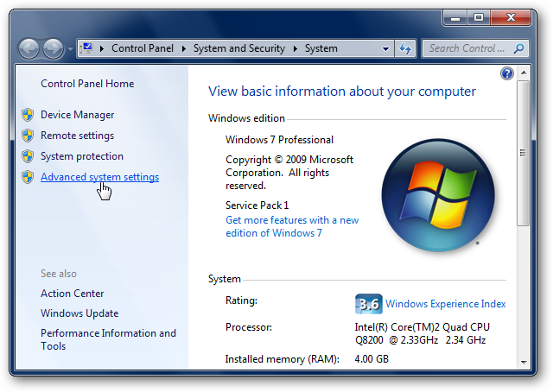Image resolution: width=553 pixels, height=392 pixels.
Task: Click scrollbar up arrow
Action: click(x=524, y=73)
